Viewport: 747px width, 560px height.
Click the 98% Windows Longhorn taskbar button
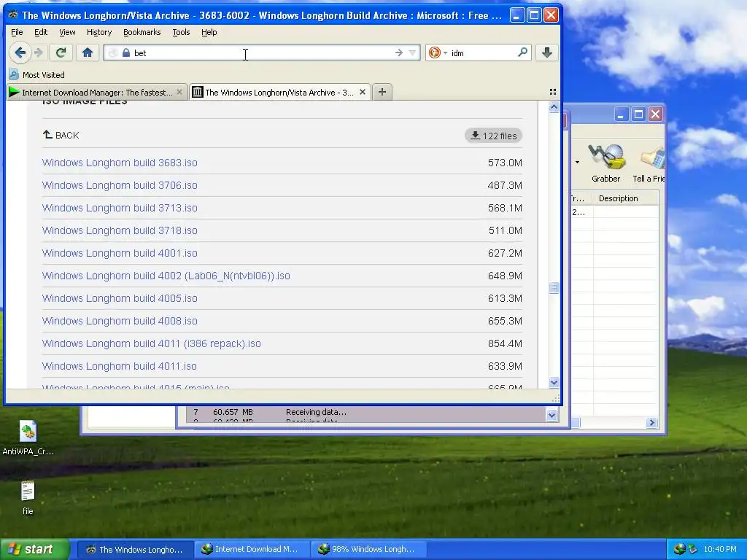[368, 550]
